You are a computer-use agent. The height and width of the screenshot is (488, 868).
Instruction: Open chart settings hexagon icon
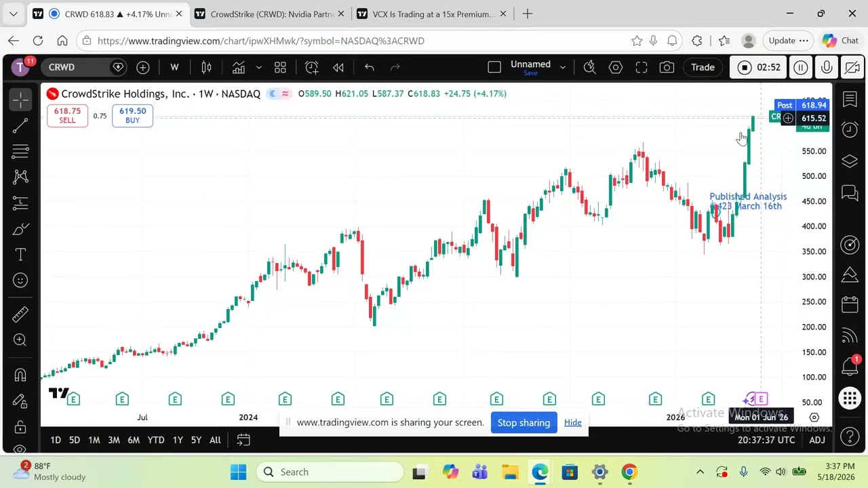point(616,67)
